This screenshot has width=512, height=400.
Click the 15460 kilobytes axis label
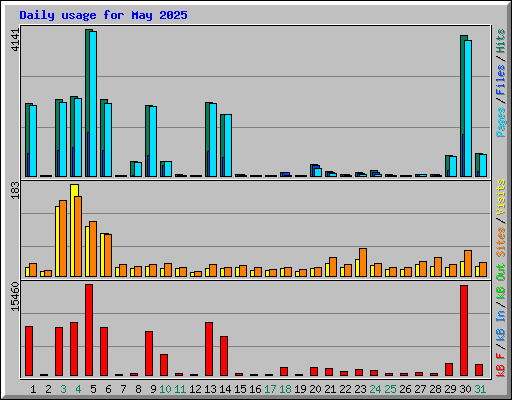click(x=15, y=297)
